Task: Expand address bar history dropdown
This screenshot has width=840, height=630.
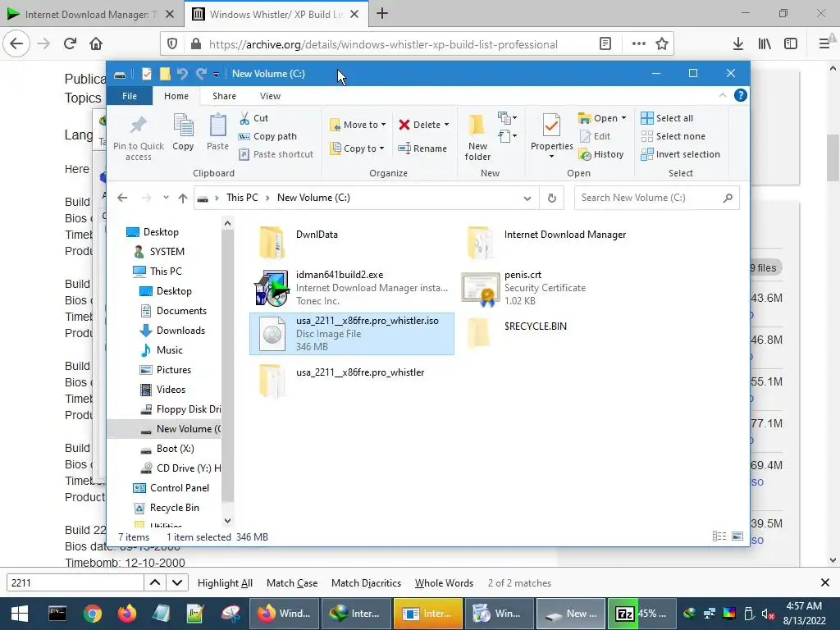Action: tap(527, 199)
